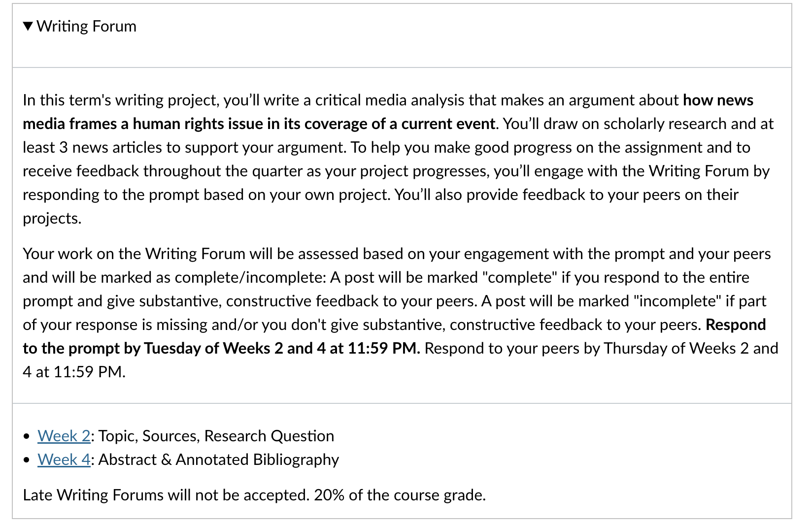
Task: Click "Abstract & Annotated Bibliography" text
Action: coord(219,459)
